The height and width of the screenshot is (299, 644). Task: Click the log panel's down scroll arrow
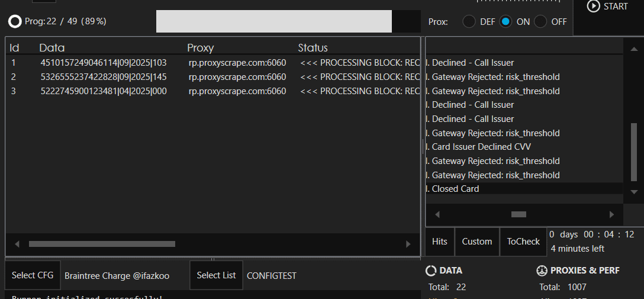coord(634,192)
